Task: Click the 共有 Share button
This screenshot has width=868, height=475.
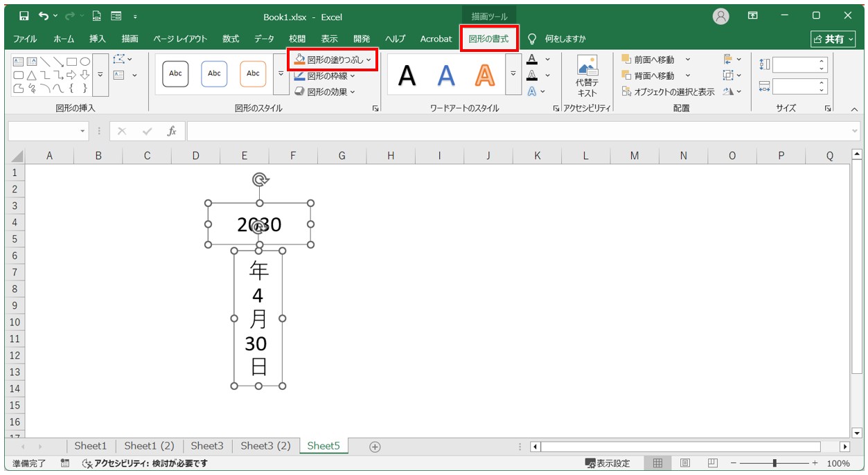Action: [x=833, y=39]
